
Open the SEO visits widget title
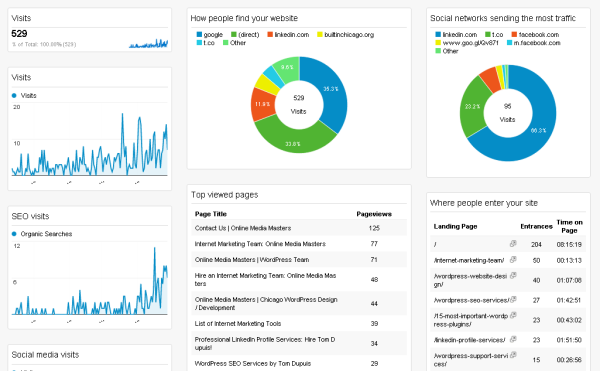(30, 216)
